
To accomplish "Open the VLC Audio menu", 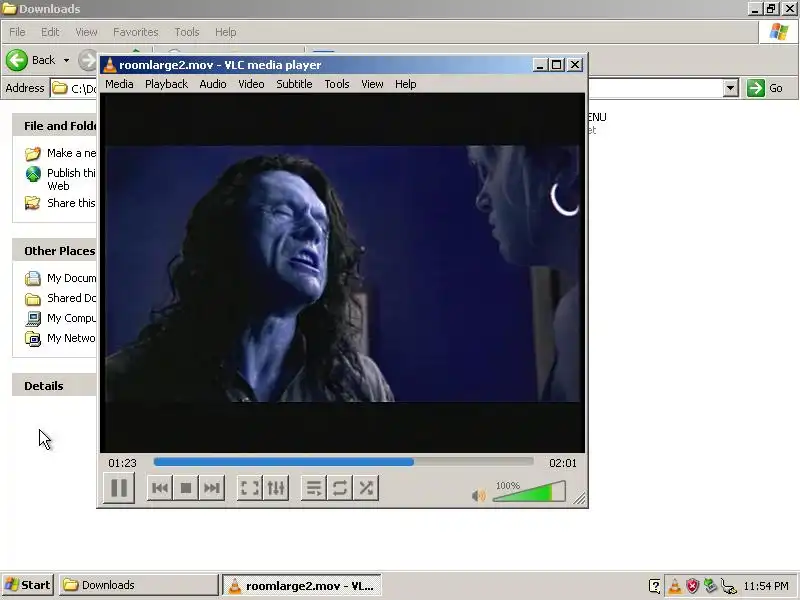I will click(213, 84).
